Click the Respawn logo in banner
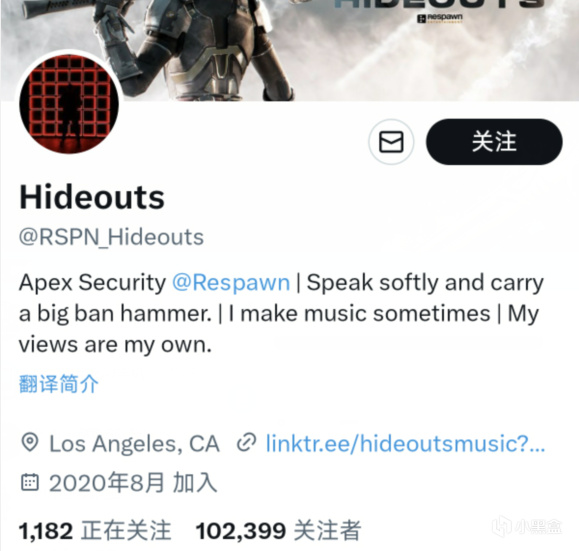Image resolution: width=579 pixels, height=551 pixels. (x=439, y=18)
